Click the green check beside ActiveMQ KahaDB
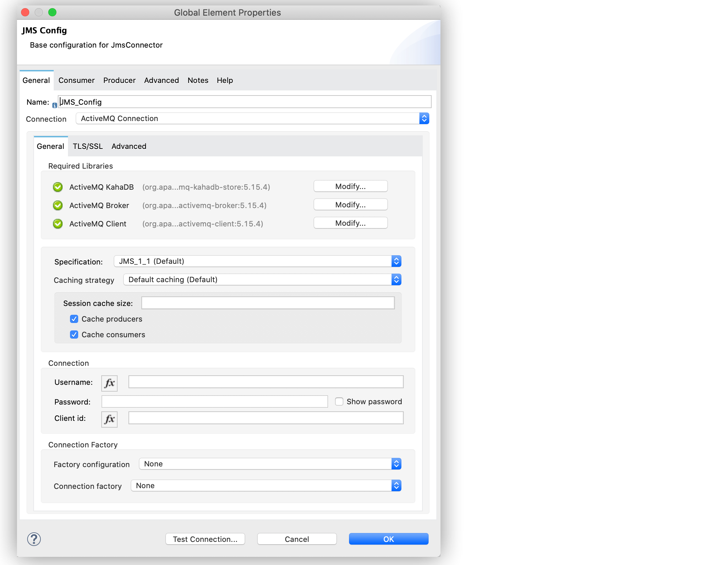 pos(57,187)
